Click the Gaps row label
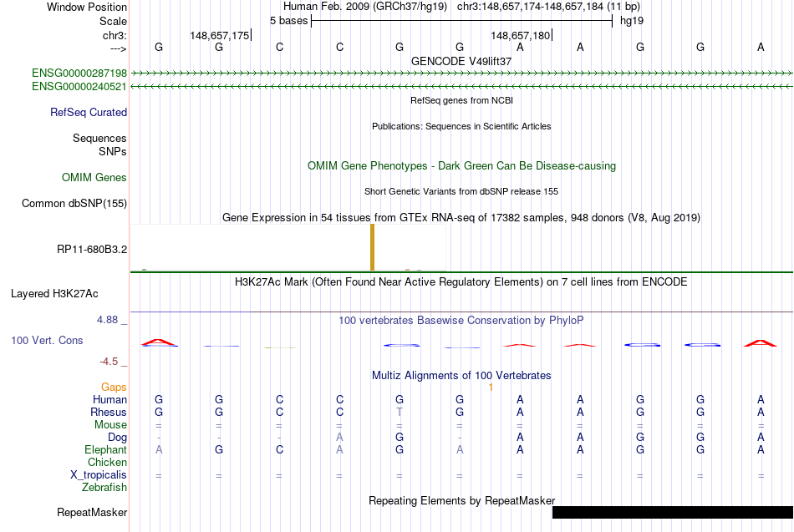794x532 pixels. coord(114,388)
